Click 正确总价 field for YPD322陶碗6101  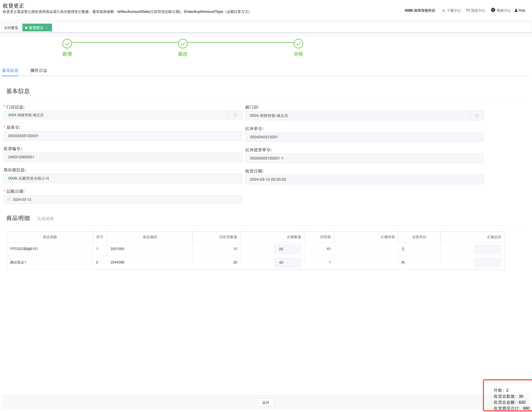tap(487, 249)
